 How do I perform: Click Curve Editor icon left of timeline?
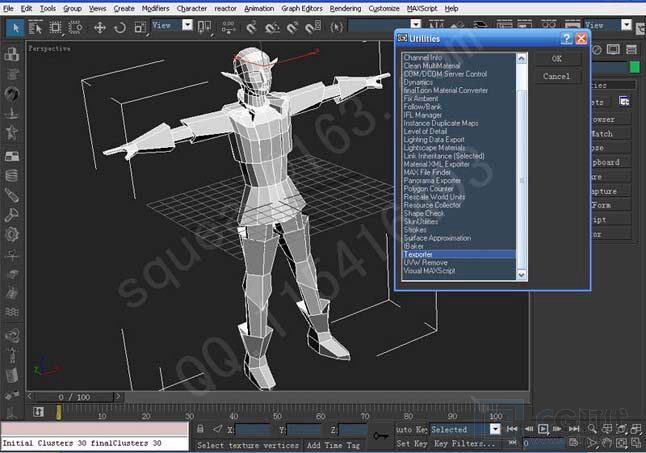click(x=38, y=411)
